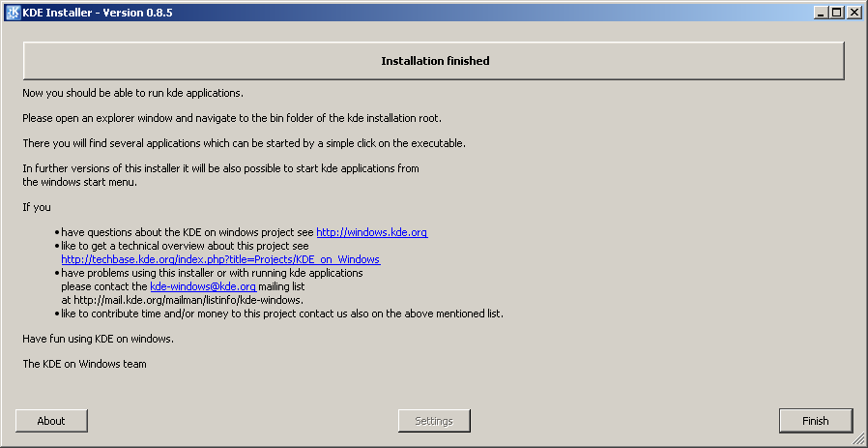Close the KDE Installer window
868x448 pixels.
tap(854, 13)
